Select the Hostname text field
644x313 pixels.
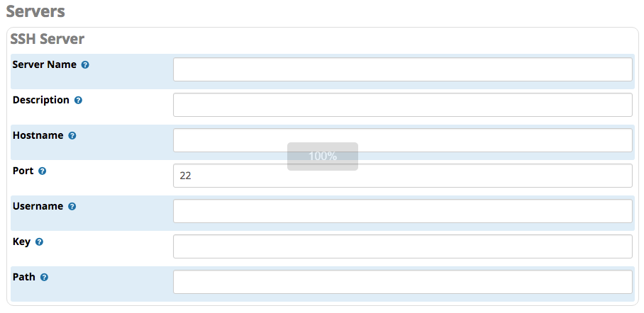(403, 140)
